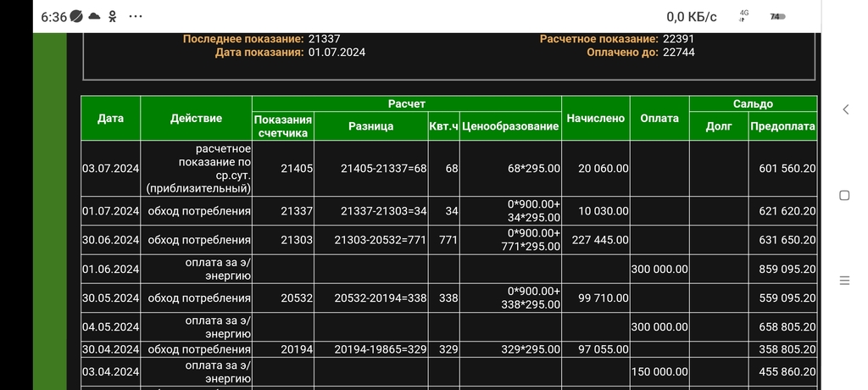Tap the 6:36 clock in status bar

coord(53,17)
